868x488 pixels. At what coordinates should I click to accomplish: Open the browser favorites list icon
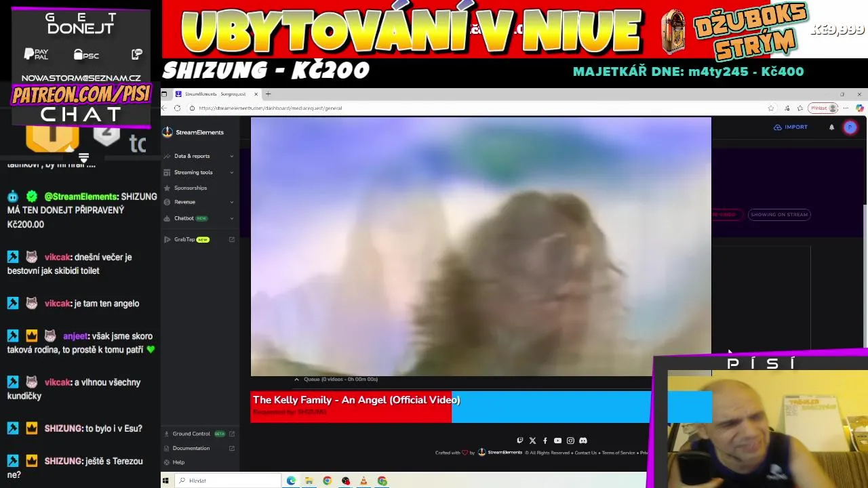(800, 108)
